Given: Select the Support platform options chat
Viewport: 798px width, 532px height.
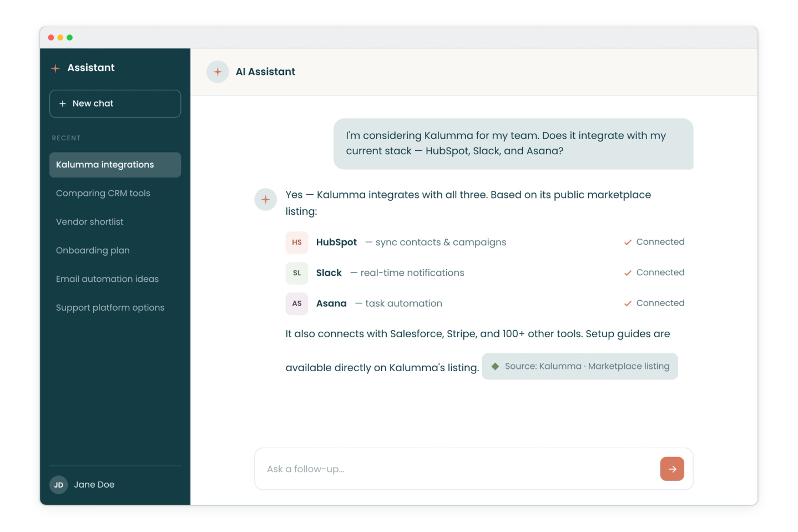Looking at the screenshot, I should [115, 307].
